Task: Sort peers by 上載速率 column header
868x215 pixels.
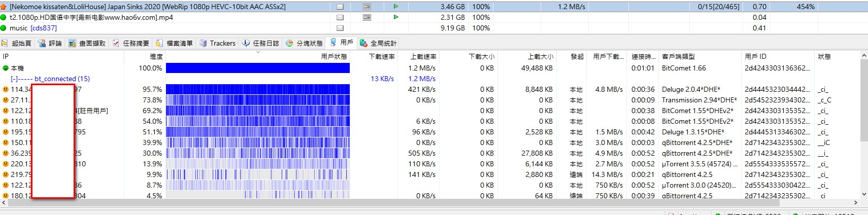Action: click(418, 56)
